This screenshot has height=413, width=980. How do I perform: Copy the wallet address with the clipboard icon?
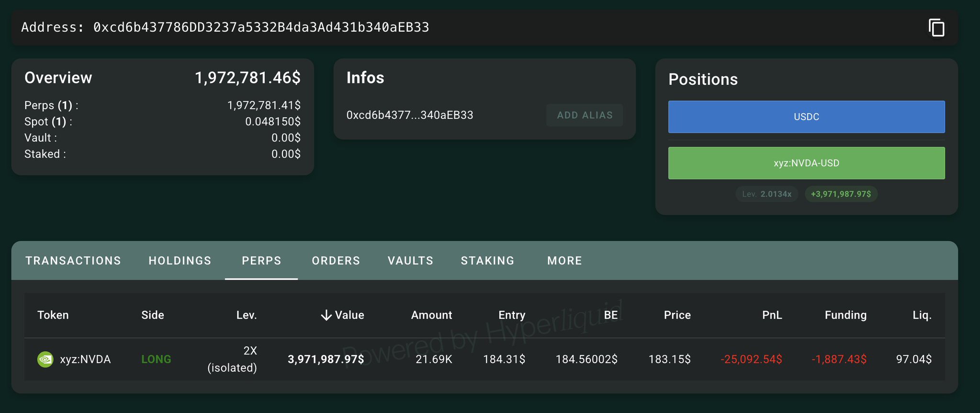(x=936, y=28)
